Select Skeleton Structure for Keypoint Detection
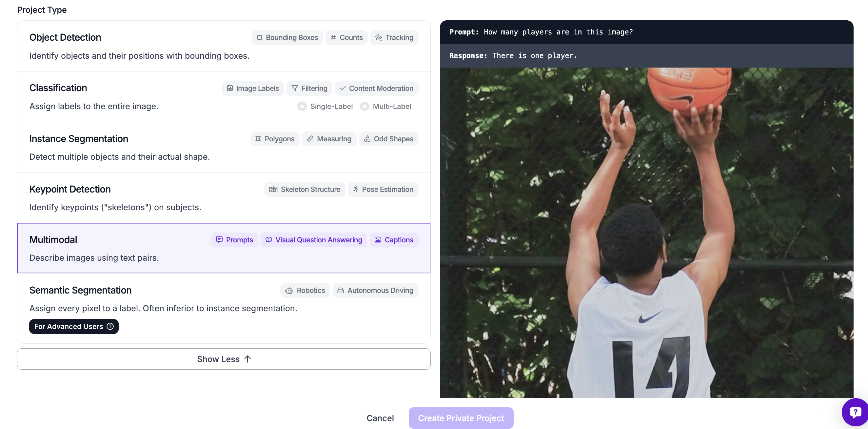 pos(304,189)
